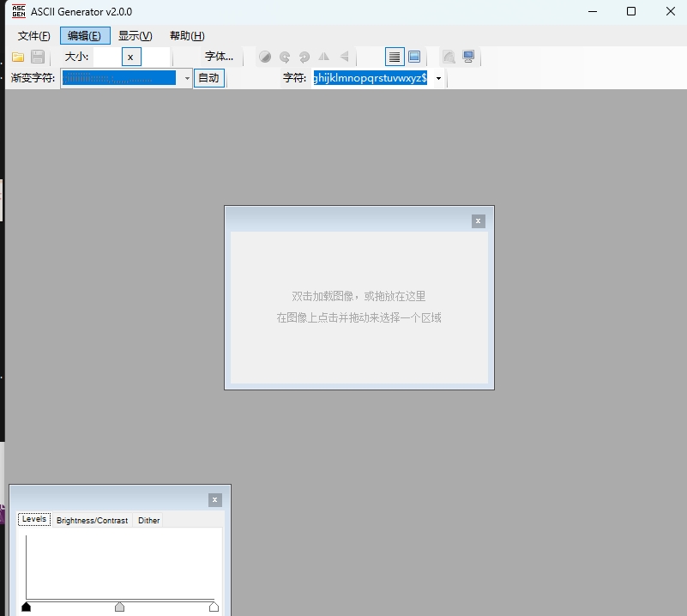The image size is (687, 616).
Task: Click the image drop area placeholder
Action: click(359, 307)
